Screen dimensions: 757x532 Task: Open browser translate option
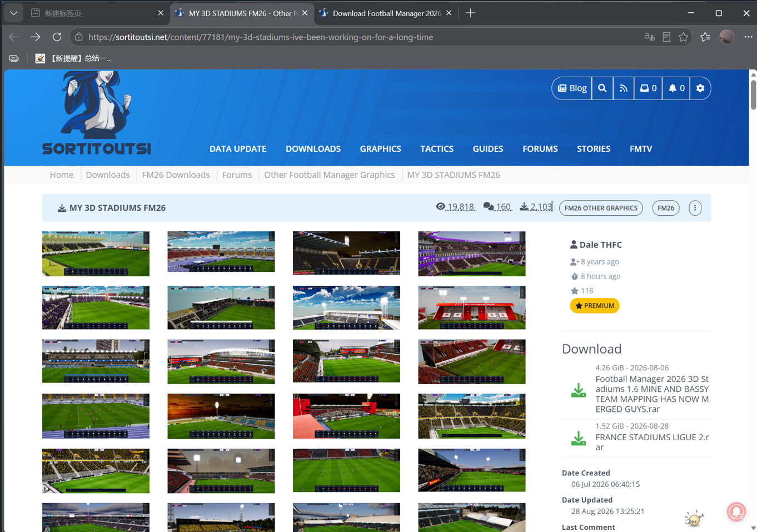tap(649, 37)
